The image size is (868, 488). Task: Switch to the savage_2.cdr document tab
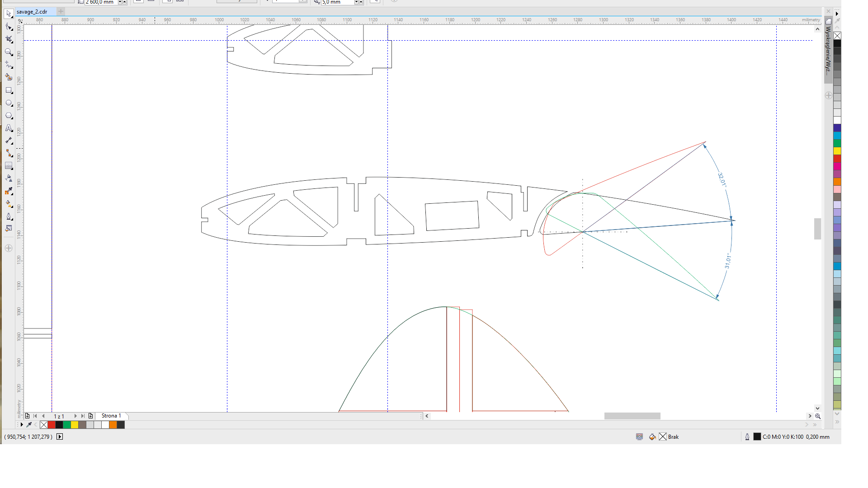[32, 12]
